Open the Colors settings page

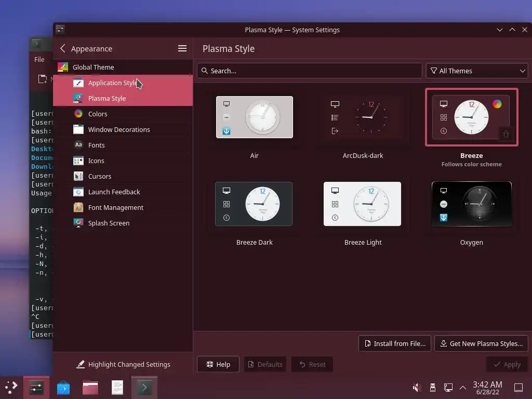(x=123, y=114)
